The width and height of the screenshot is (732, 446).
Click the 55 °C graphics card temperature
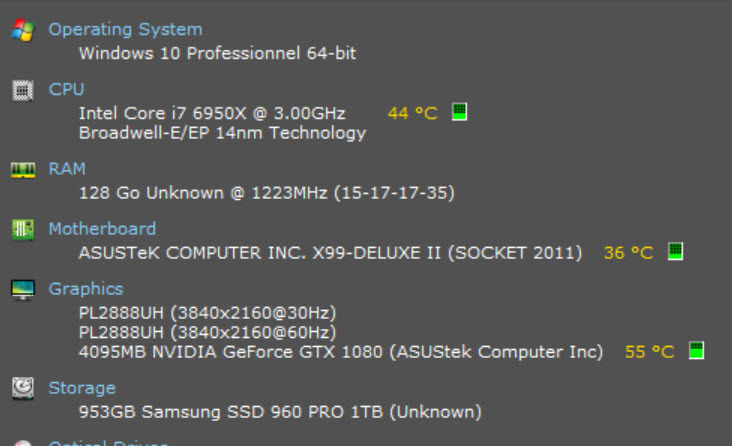(x=649, y=352)
